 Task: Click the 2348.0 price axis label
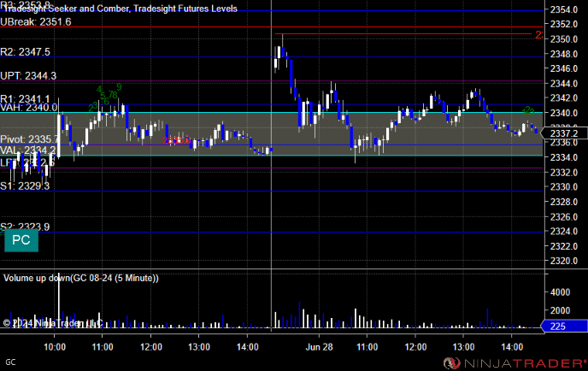click(x=564, y=55)
